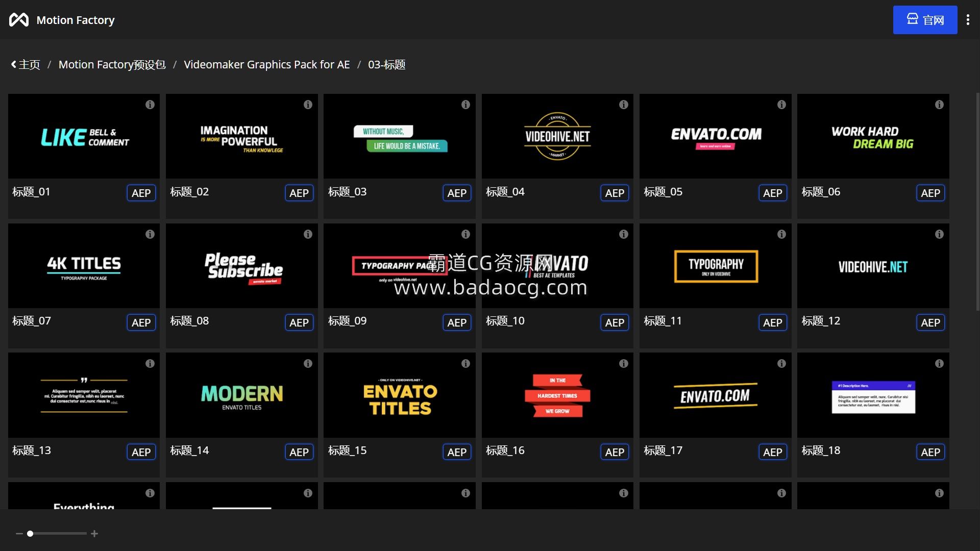Open info for 标题_15 Envato Titles
This screenshot has width=980, height=551.
click(465, 364)
